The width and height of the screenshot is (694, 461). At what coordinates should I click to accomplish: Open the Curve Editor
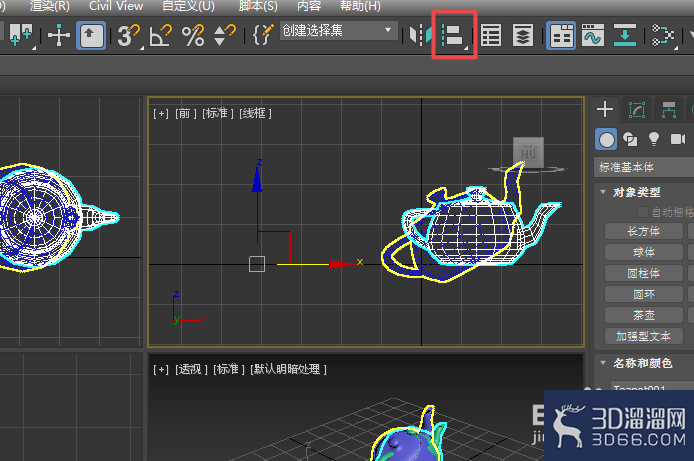(593, 35)
